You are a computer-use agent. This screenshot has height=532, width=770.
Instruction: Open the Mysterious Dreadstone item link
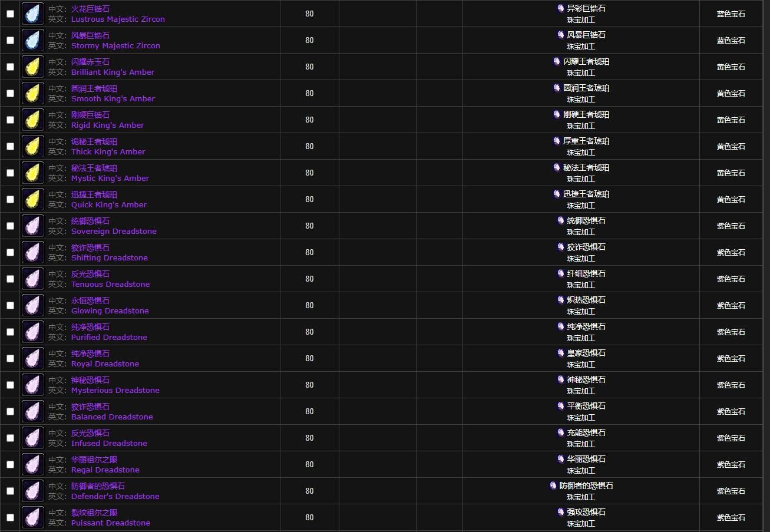pyautogui.click(x=115, y=391)
